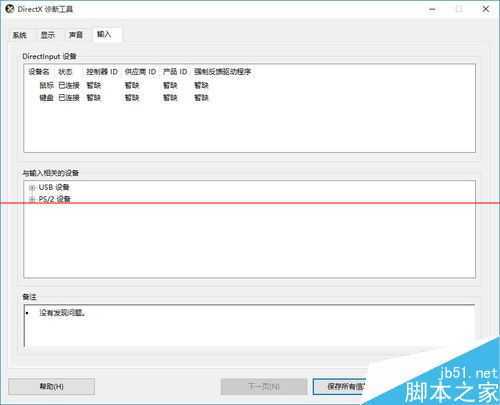Click the DirectX title bar icon
Viewport: 500px width, 405px height.
click(10, 9)
